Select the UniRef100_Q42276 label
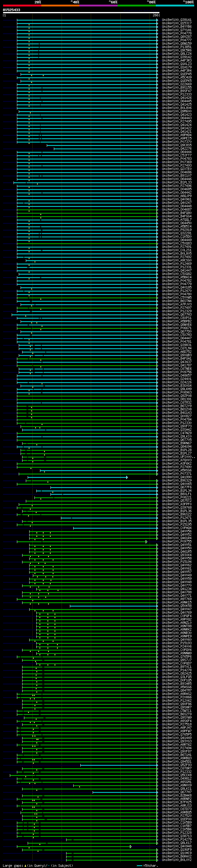197x868 pixels. point(176,149)
